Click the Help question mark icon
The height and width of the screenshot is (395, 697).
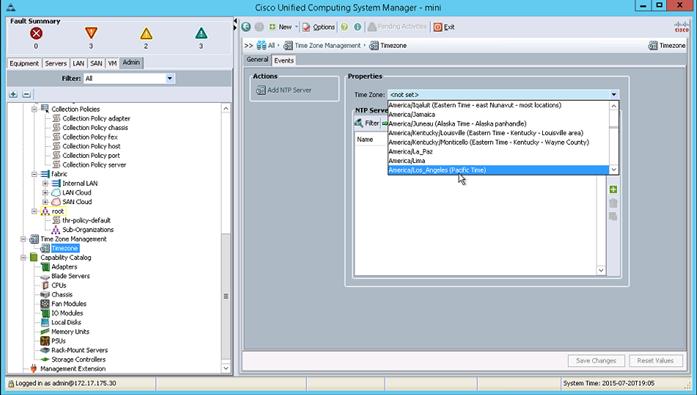coord(344,27)
